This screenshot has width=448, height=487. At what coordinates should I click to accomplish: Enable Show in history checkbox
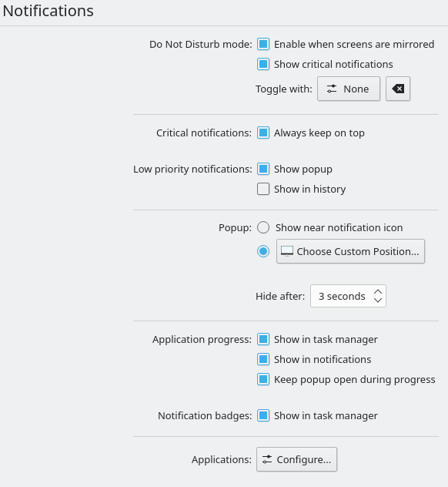coord(263,189)
